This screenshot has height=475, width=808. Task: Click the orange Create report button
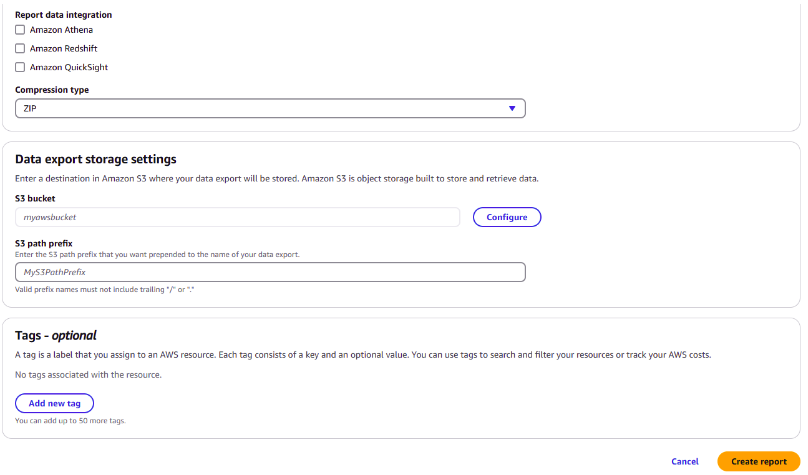click(x=758, y=462)
